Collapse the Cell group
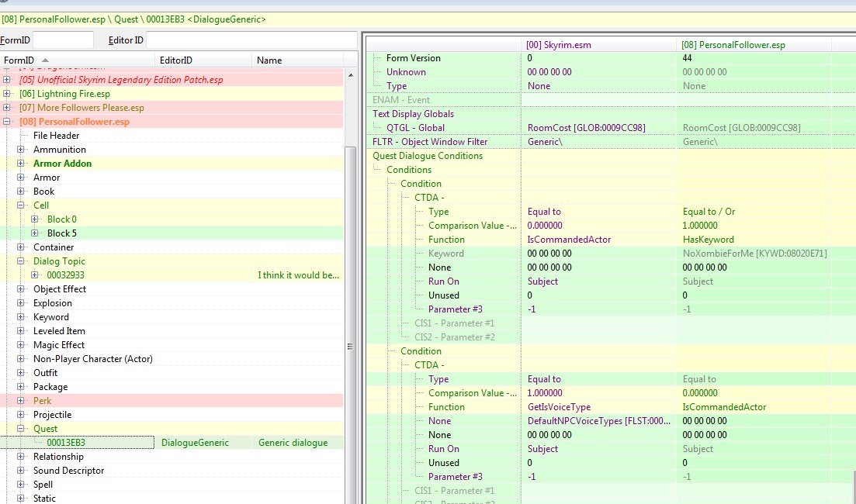 coord(21,205)
